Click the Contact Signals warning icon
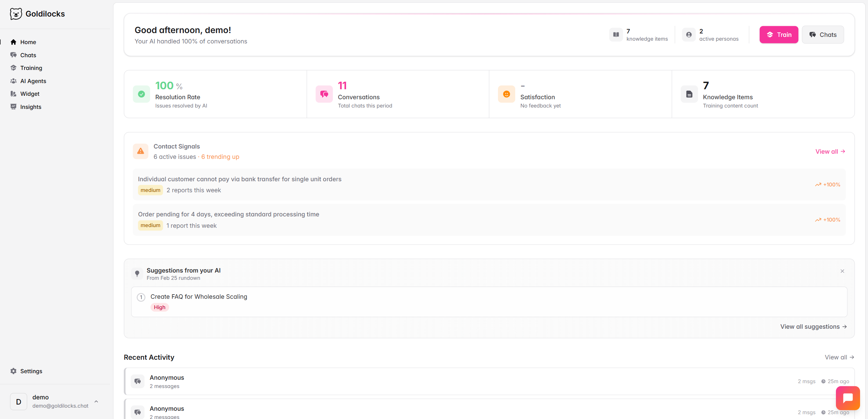This screenshot has width=868, height=419. tap(140, 151)
